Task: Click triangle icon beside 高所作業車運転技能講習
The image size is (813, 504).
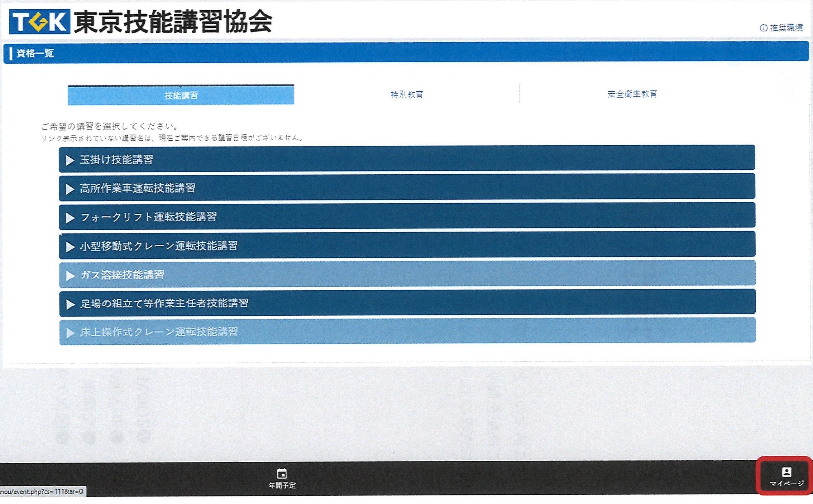Action: click(70, 189)
